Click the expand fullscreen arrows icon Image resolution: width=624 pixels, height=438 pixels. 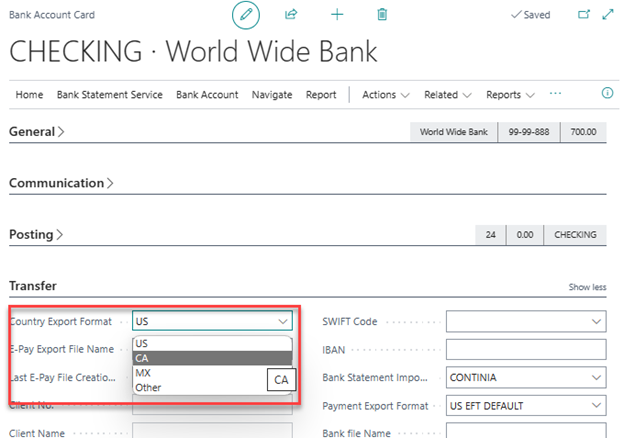point(606,15)
